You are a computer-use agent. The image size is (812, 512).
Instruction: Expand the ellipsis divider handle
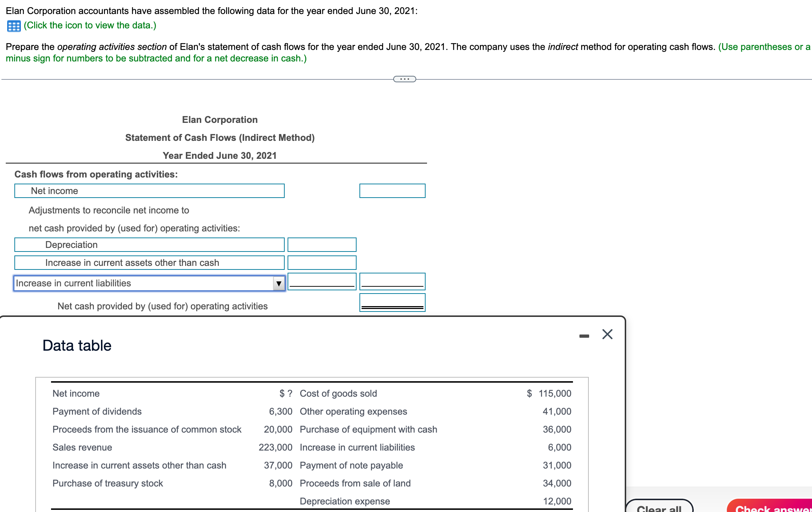404,79
